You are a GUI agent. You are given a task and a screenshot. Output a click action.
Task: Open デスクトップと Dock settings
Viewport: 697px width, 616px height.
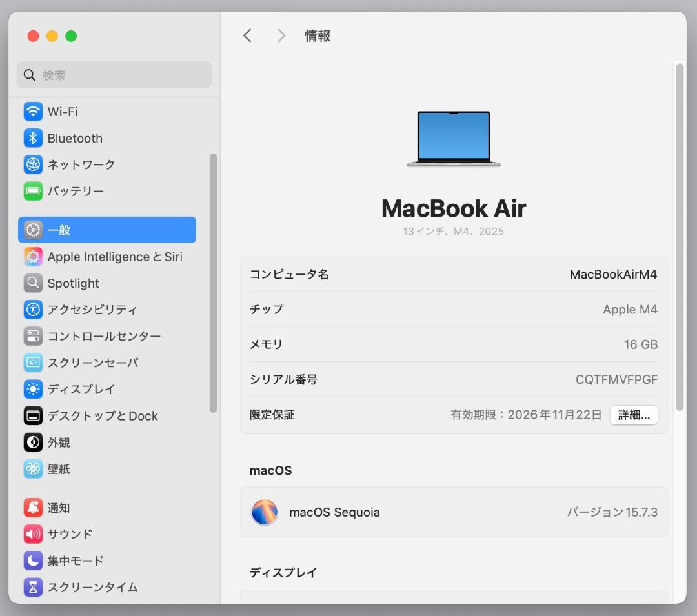pyautogui.click(x=32, y=415)
